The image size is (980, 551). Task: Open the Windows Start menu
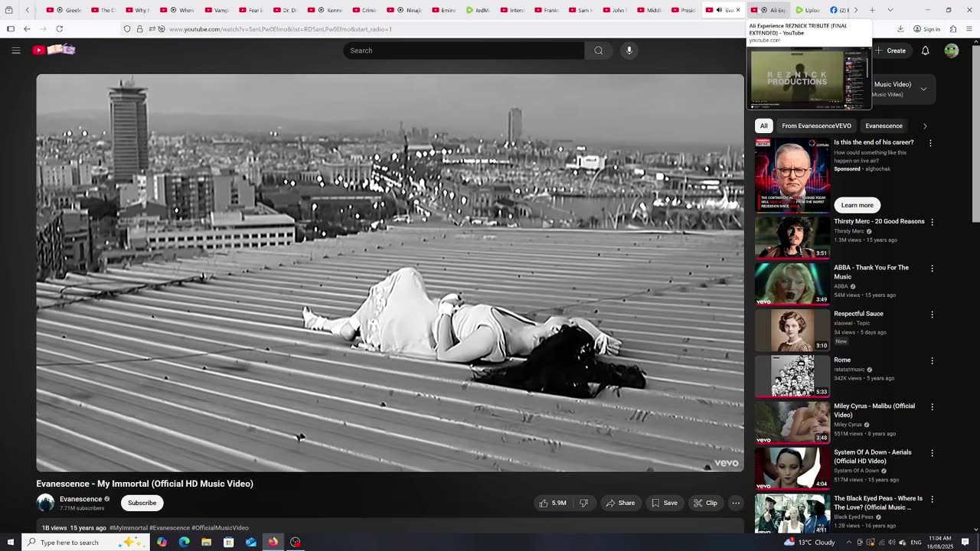[11, 542]
